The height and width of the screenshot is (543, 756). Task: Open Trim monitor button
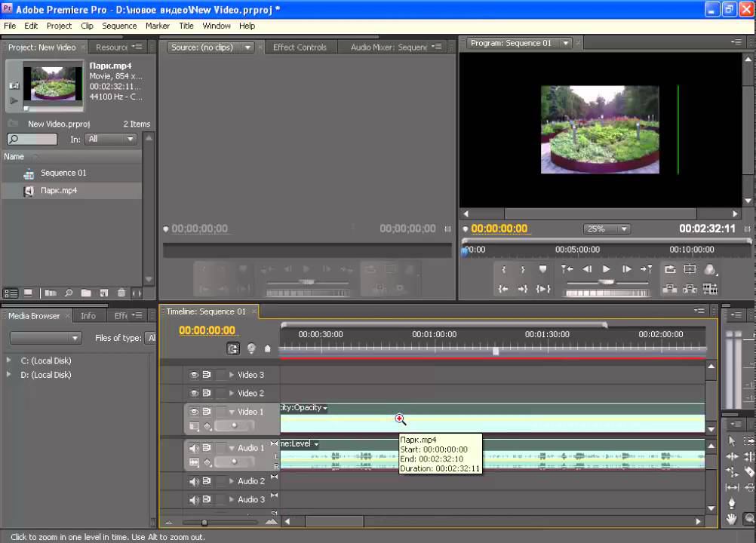[x=710, y=289]
